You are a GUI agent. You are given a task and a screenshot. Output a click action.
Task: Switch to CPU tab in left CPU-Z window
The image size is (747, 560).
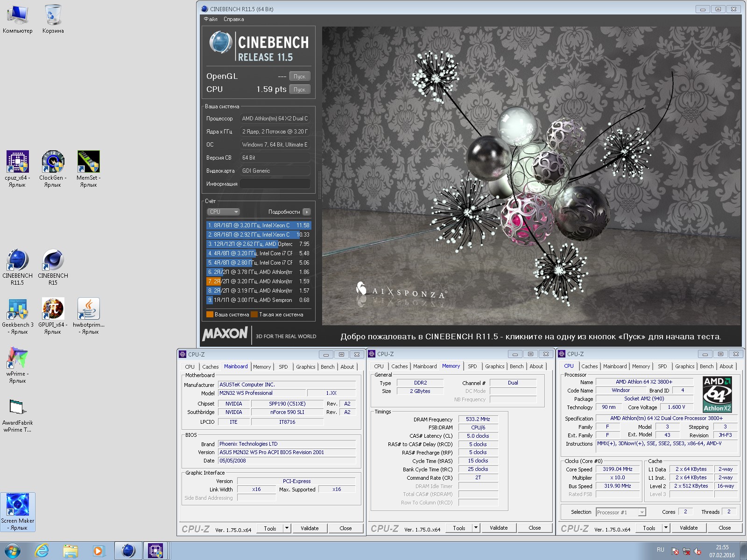[190, 367]
